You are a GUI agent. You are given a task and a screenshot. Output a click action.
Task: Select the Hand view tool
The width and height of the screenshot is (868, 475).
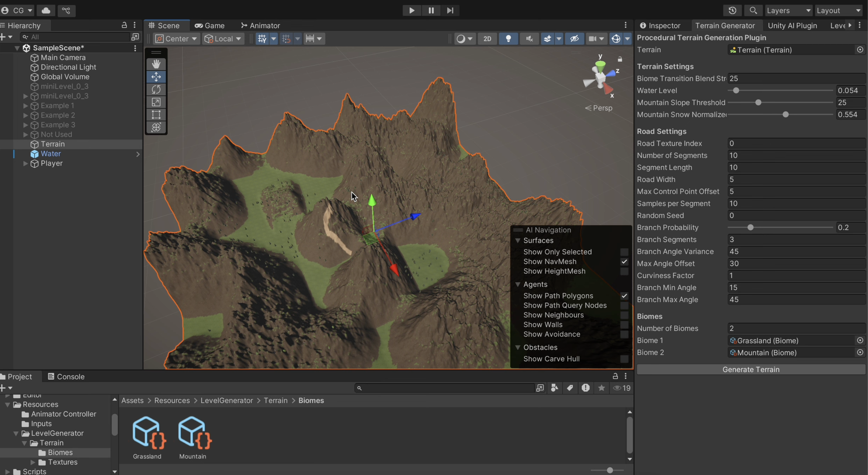click(x=156, y=64)
